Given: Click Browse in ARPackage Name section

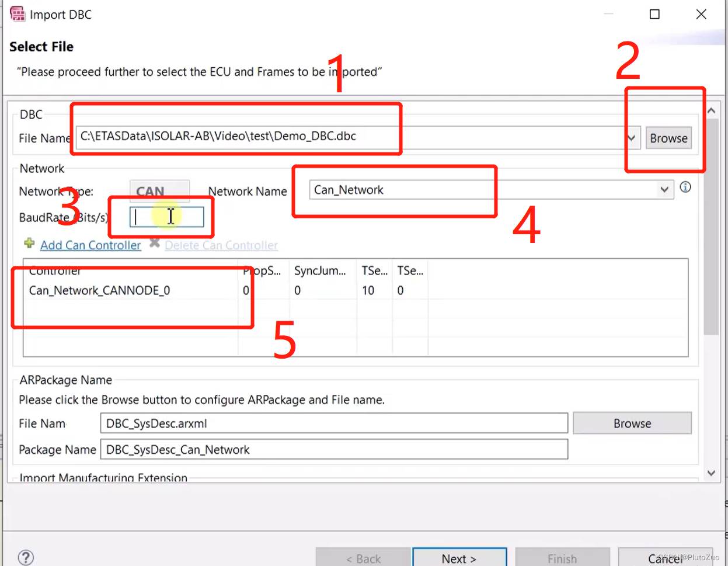Looking at the screenshot, I should pos(632,423).
